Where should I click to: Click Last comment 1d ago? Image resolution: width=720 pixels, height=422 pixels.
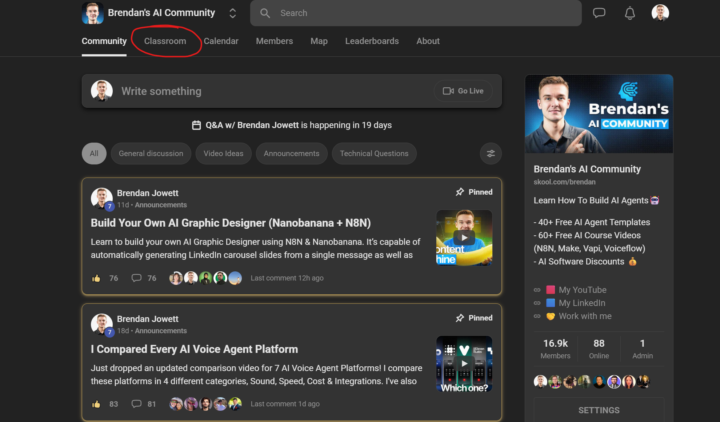(285, 404)
